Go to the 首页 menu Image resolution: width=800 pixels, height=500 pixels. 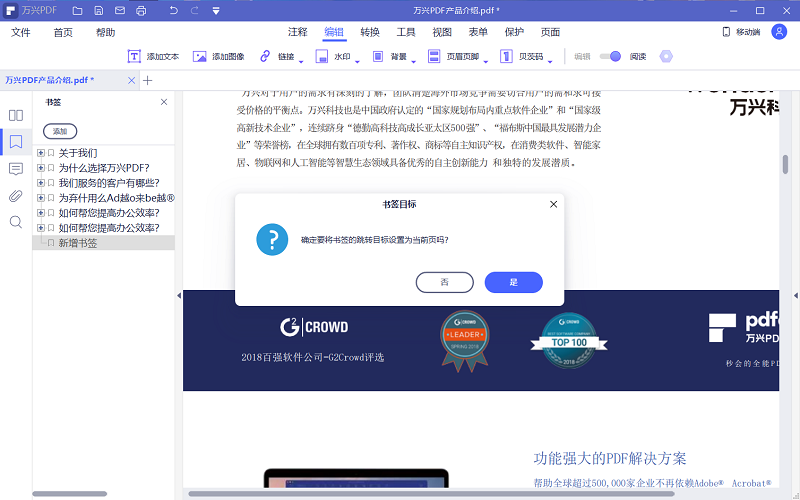[63, 32]
